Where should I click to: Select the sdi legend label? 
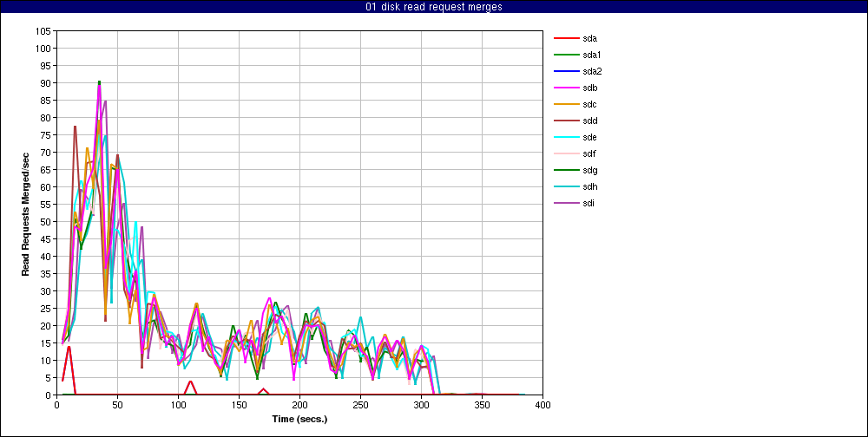(x=589, y=203)
